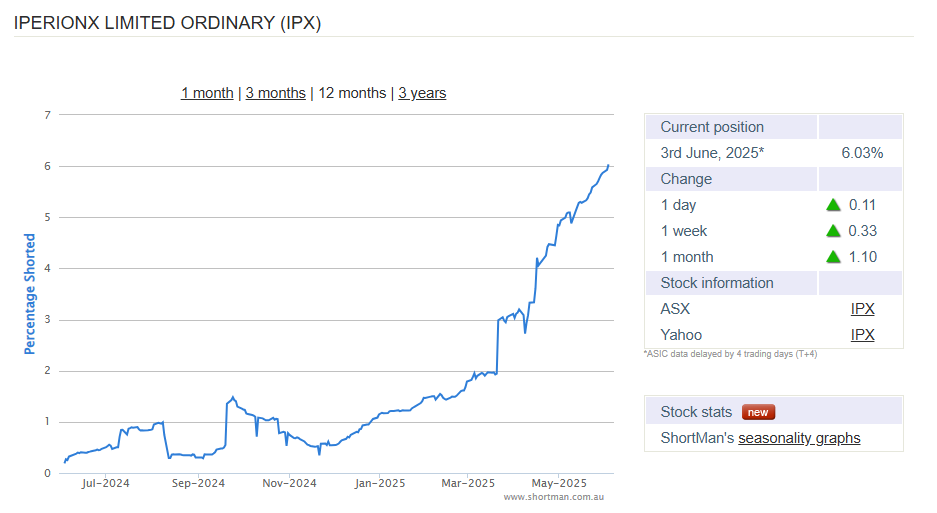Click the 0.33 one-week change value
Viewport: 937px width, 513px height.
point(862,231)
